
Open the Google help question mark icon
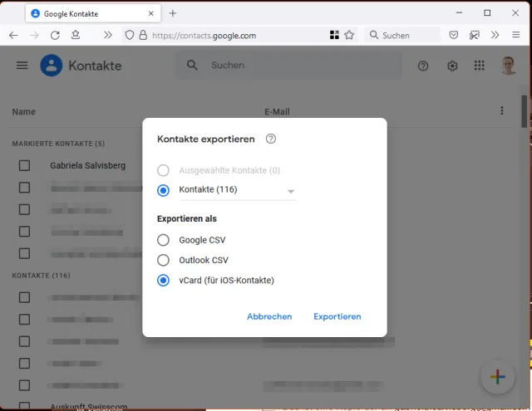pos(423,66)
